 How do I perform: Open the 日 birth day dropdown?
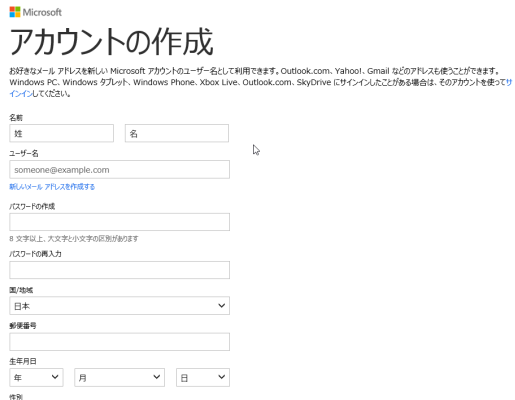203,377
